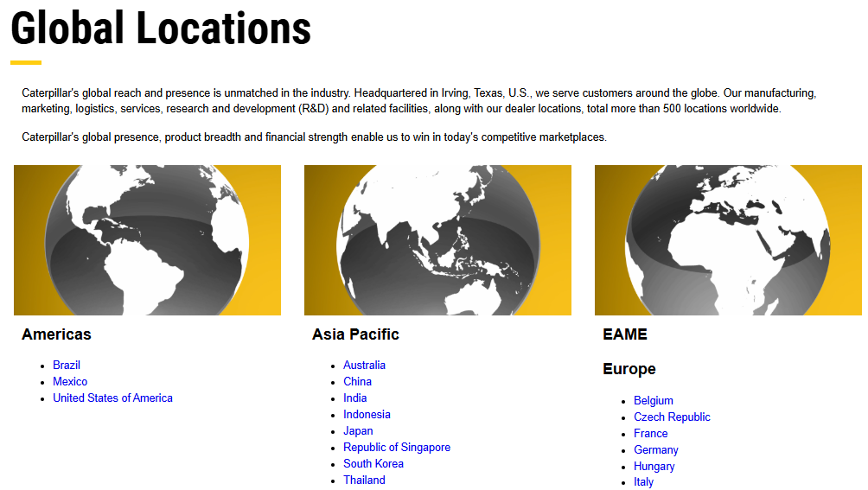
Task: Visit the Japan location link
Action: point(358,431)
